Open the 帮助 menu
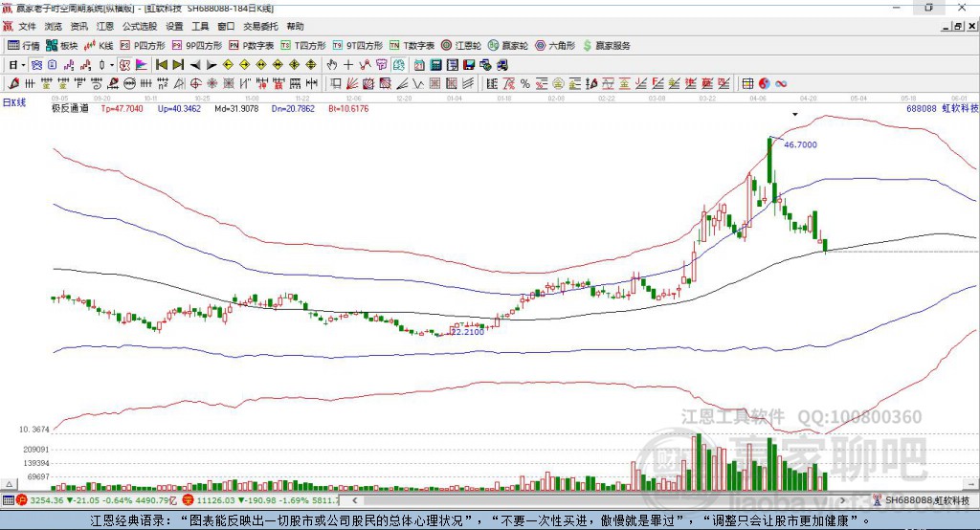Viewport: 980px width, 530px height. [x=295, y=26]
